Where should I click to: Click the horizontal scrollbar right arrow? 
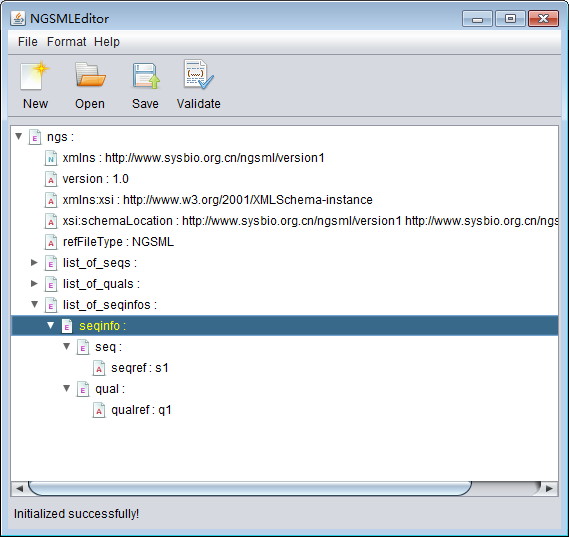point(549,489)
